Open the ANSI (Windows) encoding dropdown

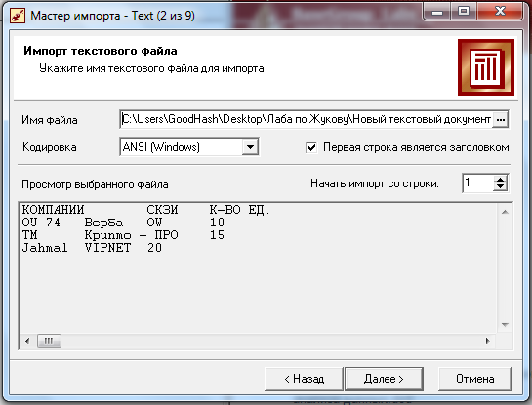pyautogui.click(x=250, y=147)
